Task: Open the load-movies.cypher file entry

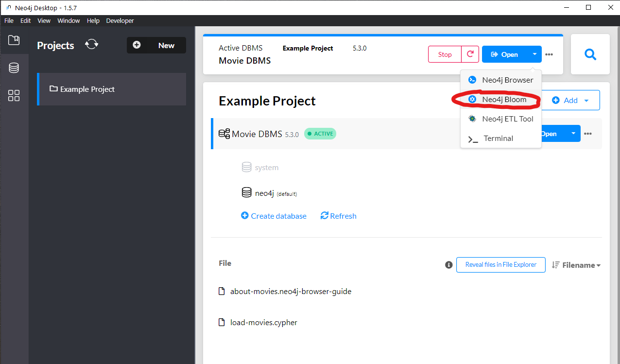Action: (x=264, y=322)
